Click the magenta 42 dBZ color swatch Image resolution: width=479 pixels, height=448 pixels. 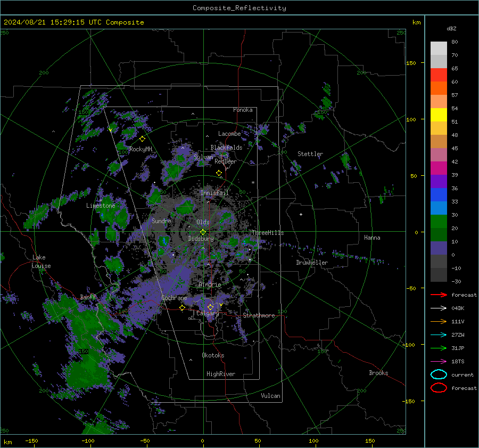pyautogui.click(x=439, y=168)
